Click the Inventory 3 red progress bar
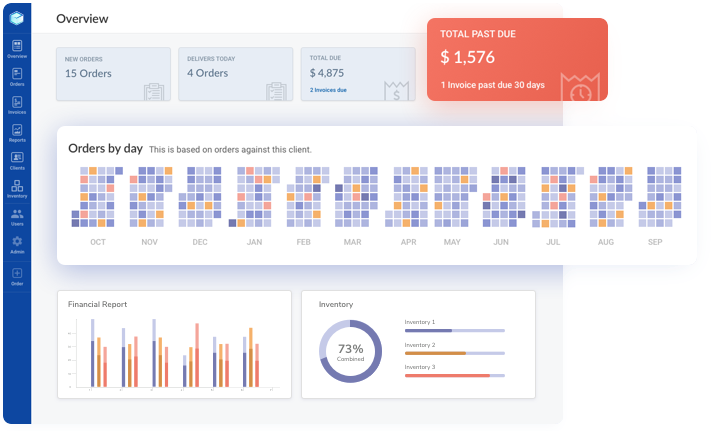The width and height of the screenshot is (712, 431). 455,376
